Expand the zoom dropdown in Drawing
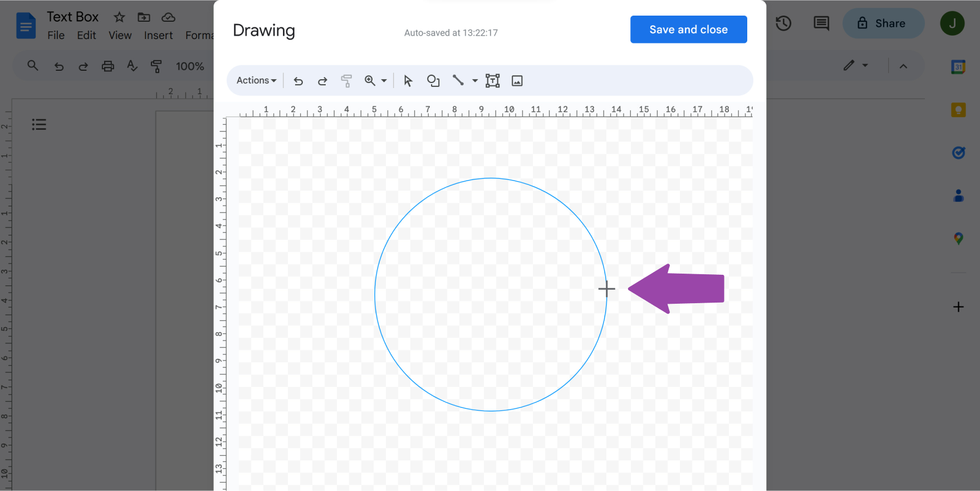 (x=384, y=81)
